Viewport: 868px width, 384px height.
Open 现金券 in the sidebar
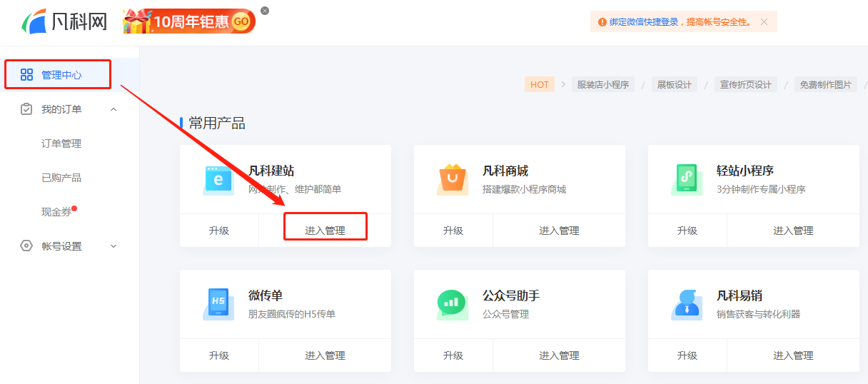coord(56,212)
